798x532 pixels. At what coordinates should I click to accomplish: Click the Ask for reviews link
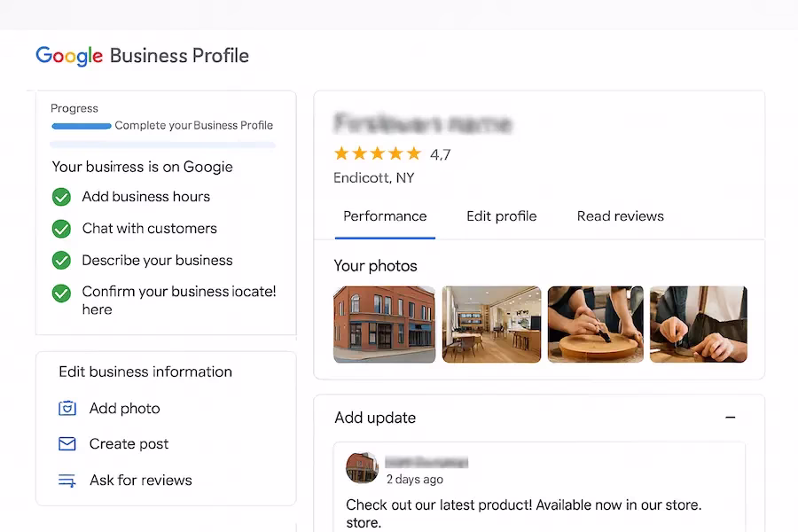click(x=140, y=480)
